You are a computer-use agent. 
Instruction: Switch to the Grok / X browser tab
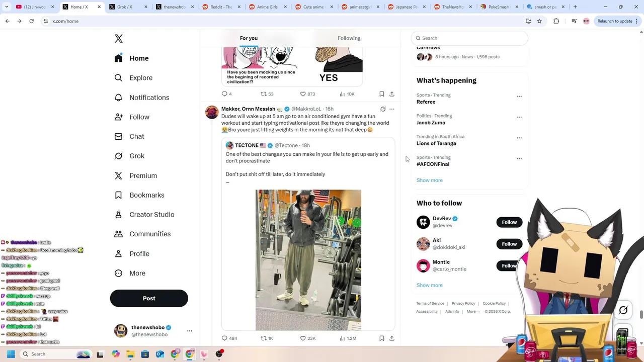pyautogui.click(x=124, y=7)
